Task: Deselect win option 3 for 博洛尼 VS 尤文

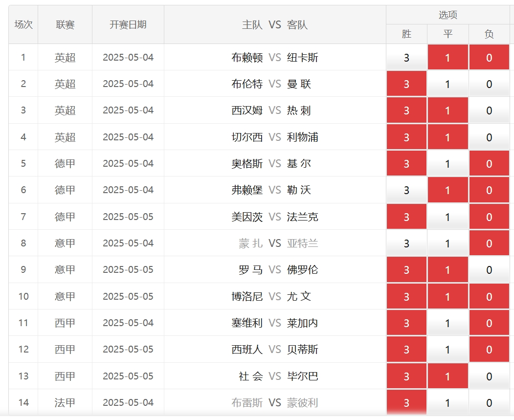Action: click(x=406, y=296)
